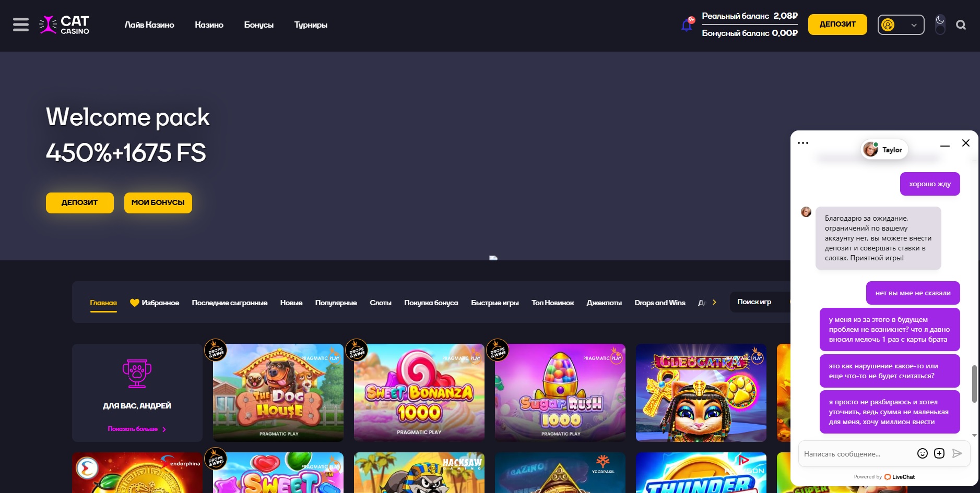Click the attachment plus icon in chat

[939, 453]
